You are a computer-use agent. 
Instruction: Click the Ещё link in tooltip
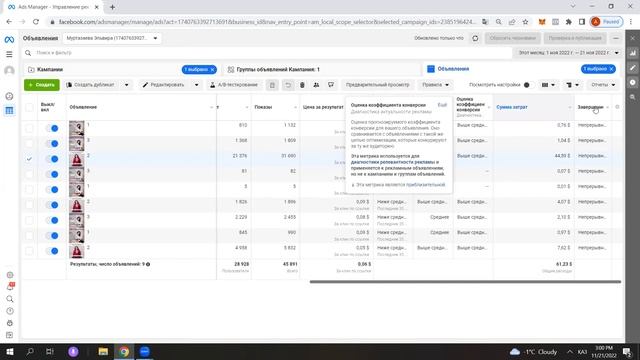[442, 105]
